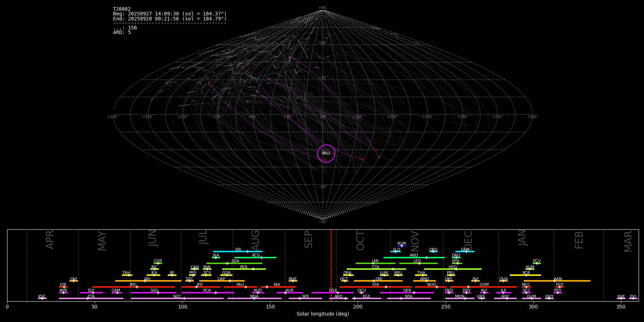Click the KSE shower label

click(42, 297)
